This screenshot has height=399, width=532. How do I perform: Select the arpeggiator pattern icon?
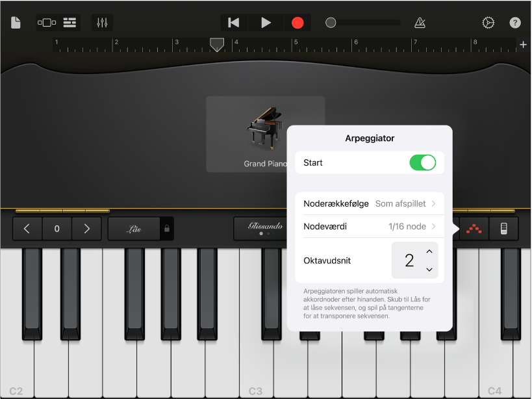[x=473, y=229]
